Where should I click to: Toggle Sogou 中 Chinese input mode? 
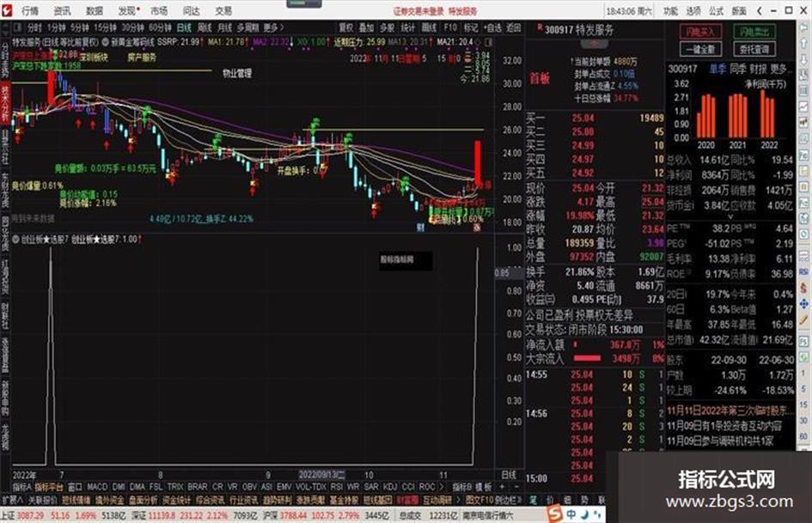pos(571,514)
